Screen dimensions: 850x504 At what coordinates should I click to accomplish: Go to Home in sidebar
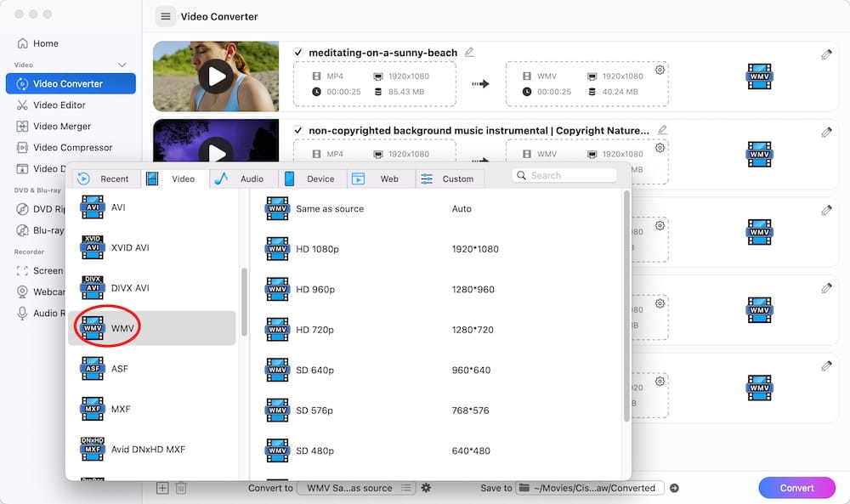click(38, 43)
